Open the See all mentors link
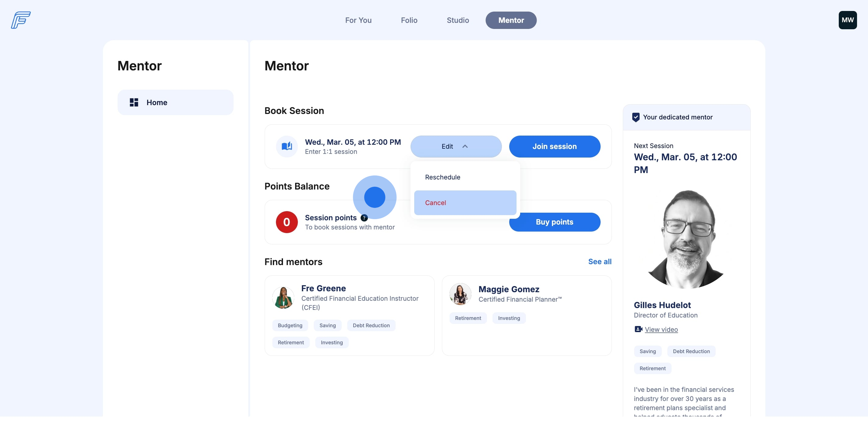 (x=599, y=261)
